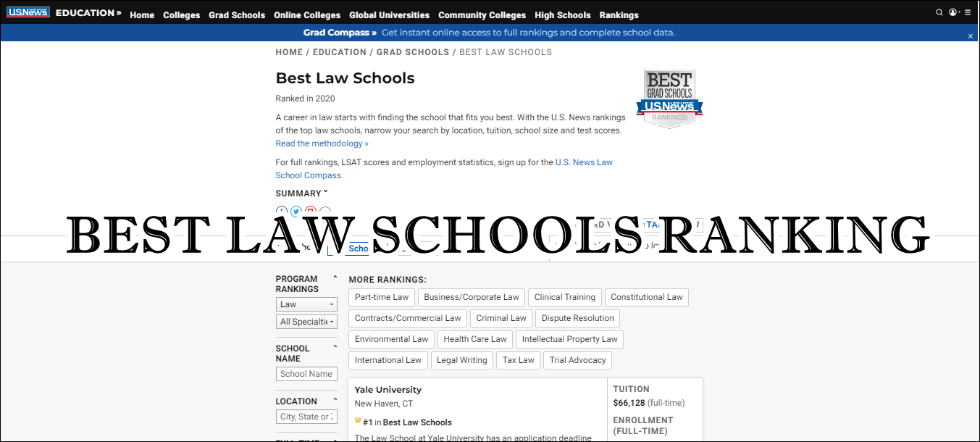Click the School Name input field

[x=306, y=373]
